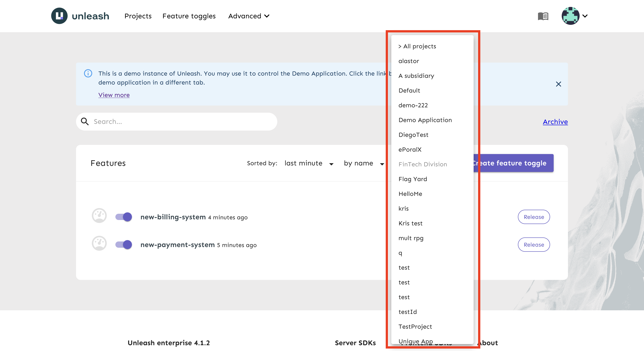
Task: Select DiegoTest project
Action: click(x=432, y=135)
